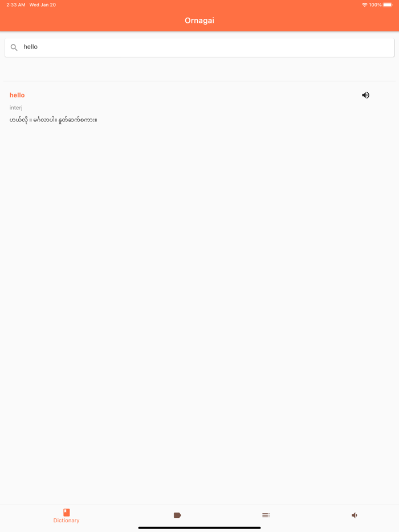Tap the Ornagai title in header
This screenshot has height=532, width=399.
pos(199,21)
